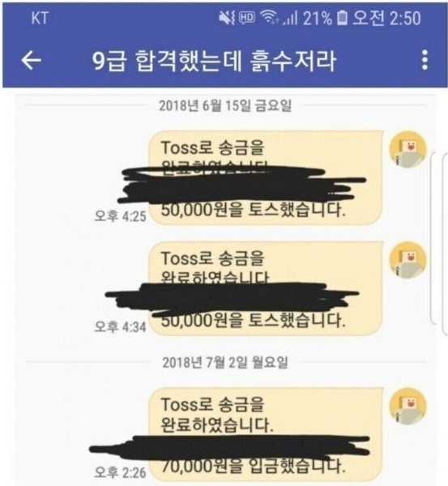Tap the 오후 2:26 timestamp
Image resolution: width=448 pixels, height=486 pixels.
point(120,472)
